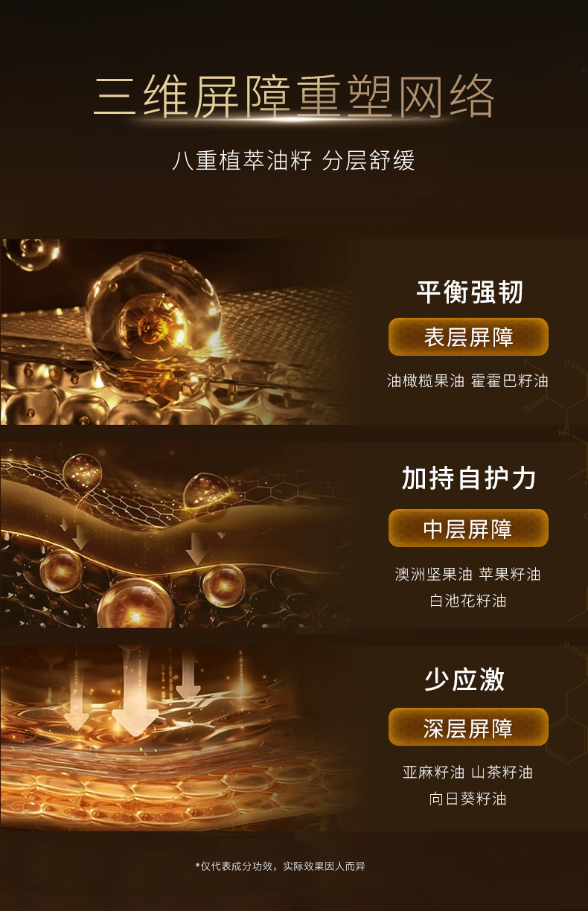Screen dimensions: 588x911
Task: Click the 三维屏障重塑网络 title
Action: pos(294,96)
